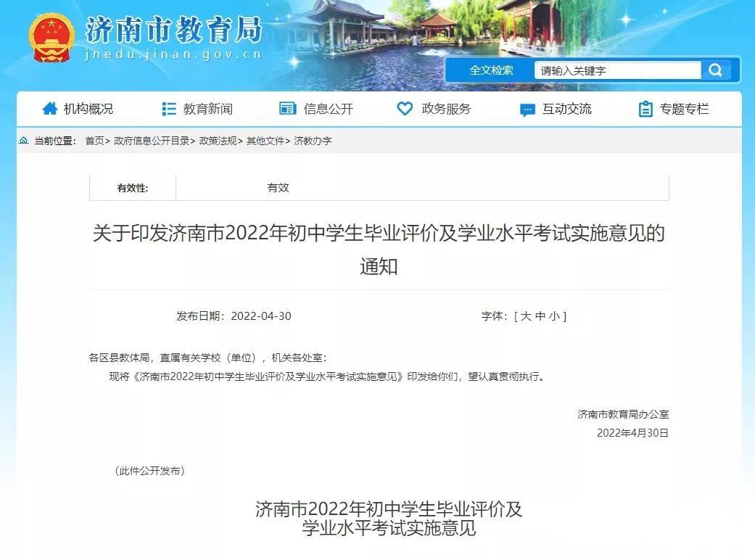755x560 pixels.
Task: Click the list icon beside 教育新闻
Action: (168, 108)
